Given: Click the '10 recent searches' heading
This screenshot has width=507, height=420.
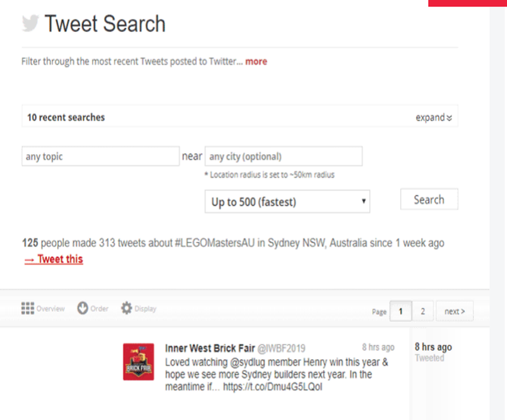Looking at the screenshot, I should 66,117.
